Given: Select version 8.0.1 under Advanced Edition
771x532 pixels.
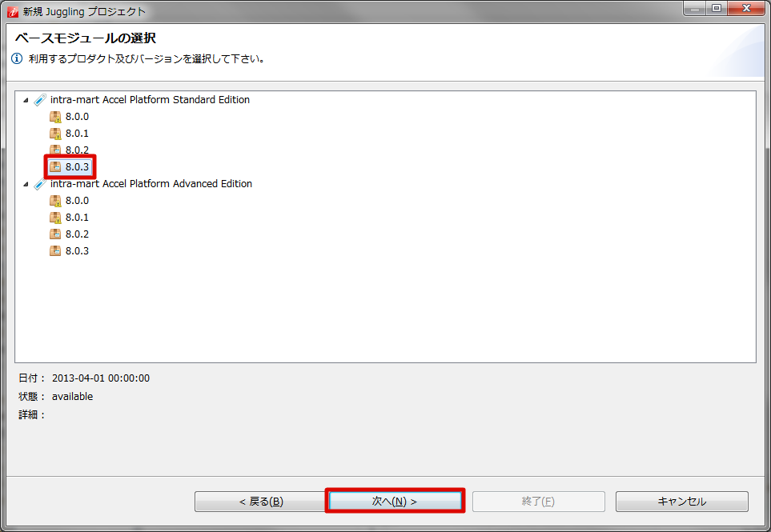Looking at the screenshot, I should pos(77,218).
